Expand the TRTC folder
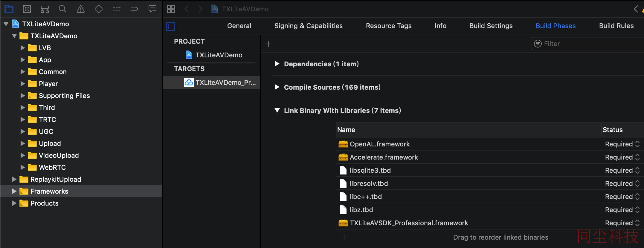Viewport: 644px width, 248px height. (x=22, y=120)
